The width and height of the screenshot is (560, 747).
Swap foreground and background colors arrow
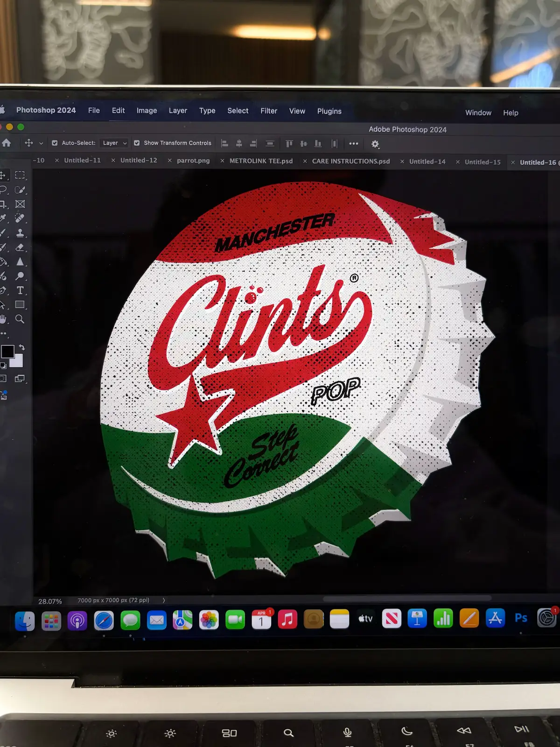click(x=21, y=348)
